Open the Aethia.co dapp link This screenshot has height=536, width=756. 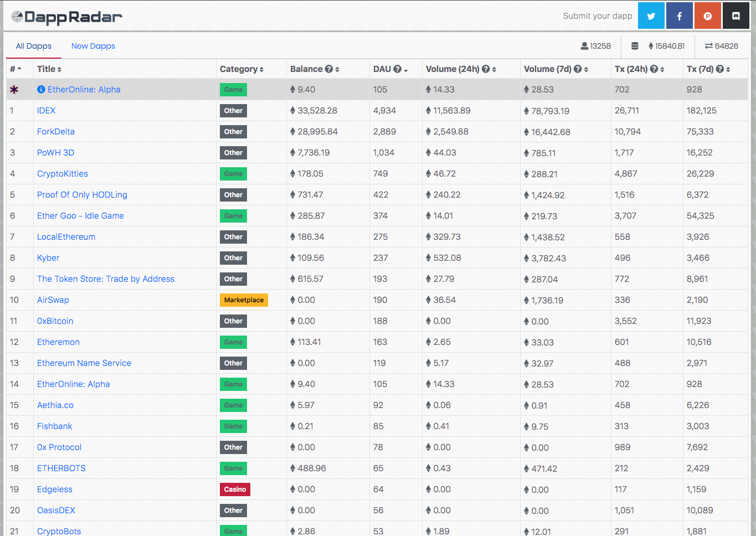(x=55, y=405)
